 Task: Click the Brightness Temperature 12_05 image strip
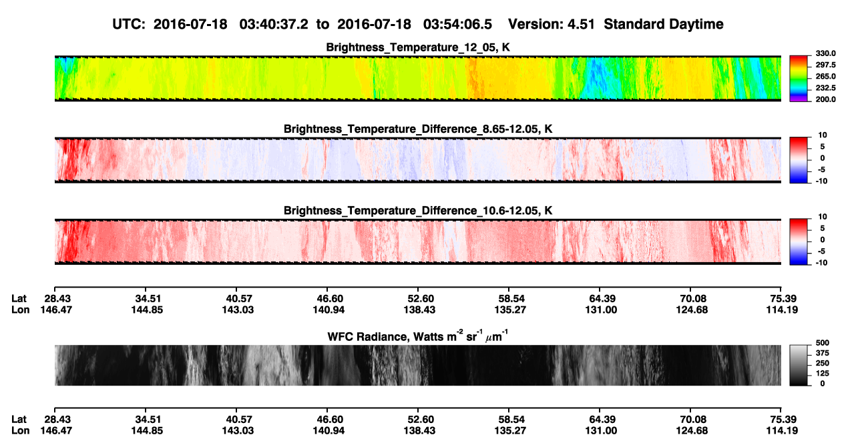(418, 78)
